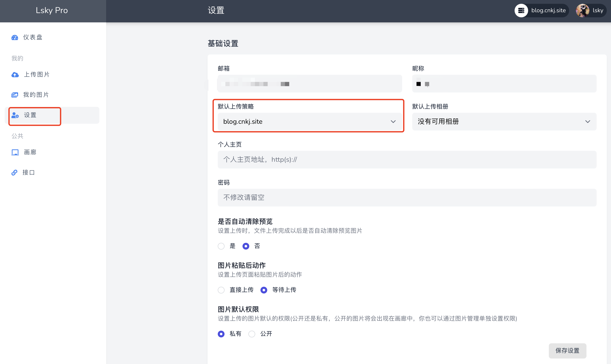The image size is (611, 364).
Task: Click the Lsky Pro logo link
Action: 52,11
